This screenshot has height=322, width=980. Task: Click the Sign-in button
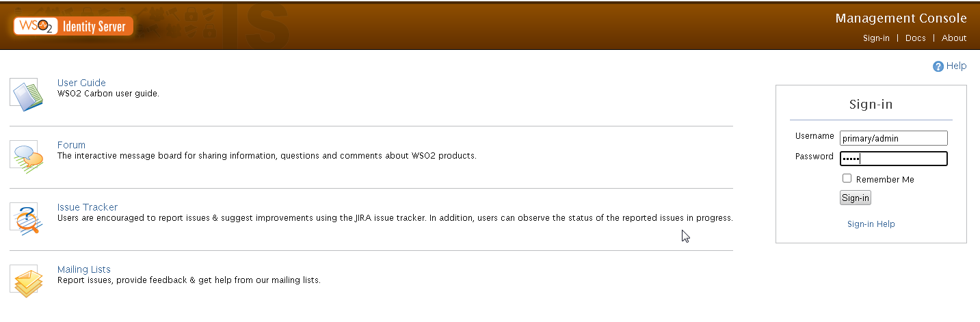[856, 198]
